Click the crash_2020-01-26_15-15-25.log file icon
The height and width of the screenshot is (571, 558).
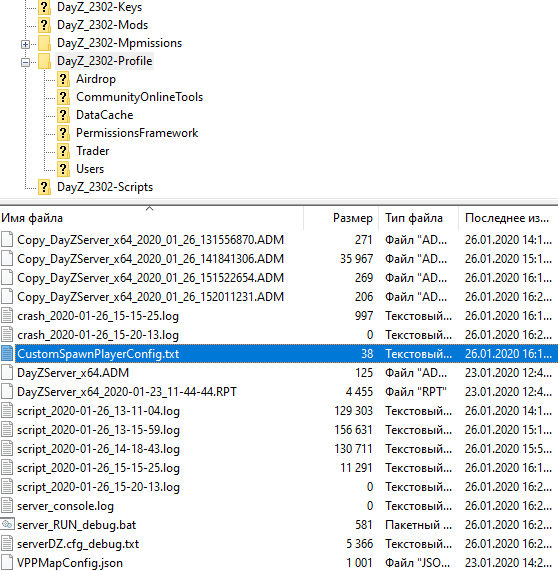pyautogui.click(x=7, y=315)
